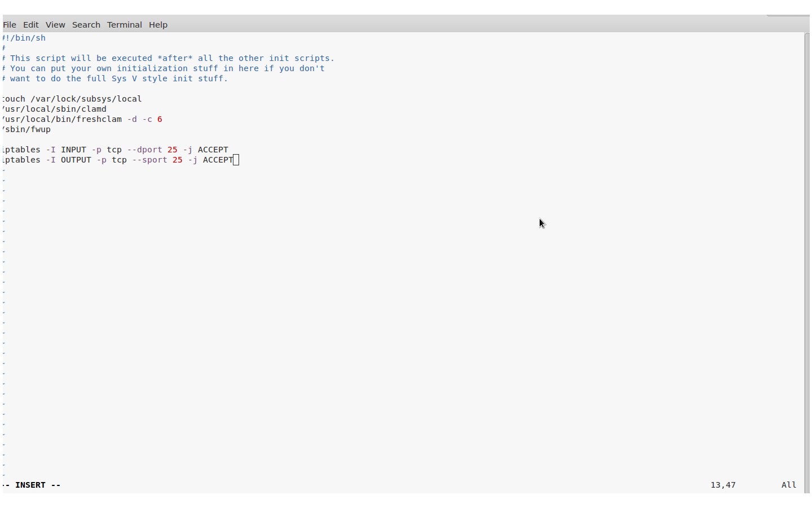Open the View menu
Screen dimensions: 812x508
[x=55, y=24]
